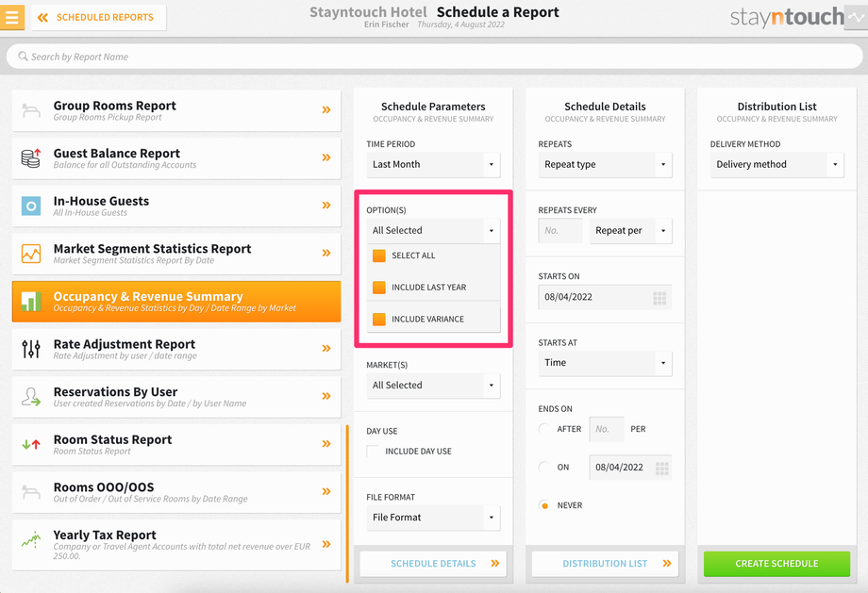
Task: Click the chevron arrow on Rate Adjustment Report
Action: pyautogui.click(x=326, y=349)
